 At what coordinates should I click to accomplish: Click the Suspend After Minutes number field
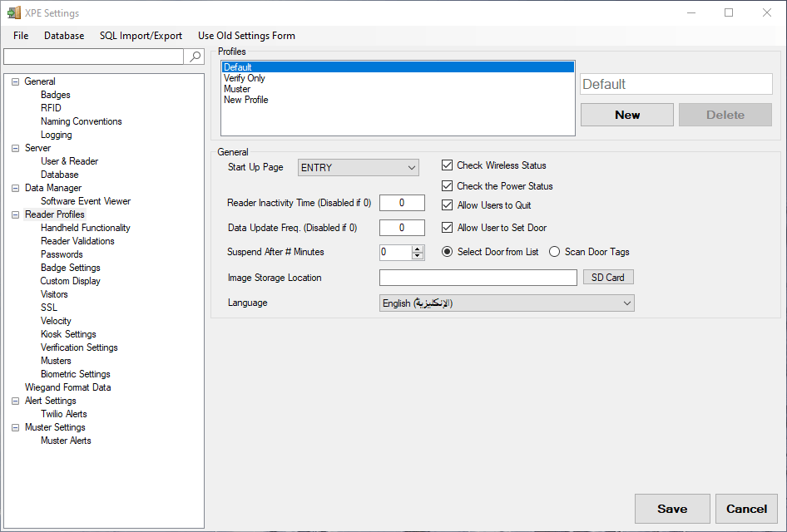396,252
